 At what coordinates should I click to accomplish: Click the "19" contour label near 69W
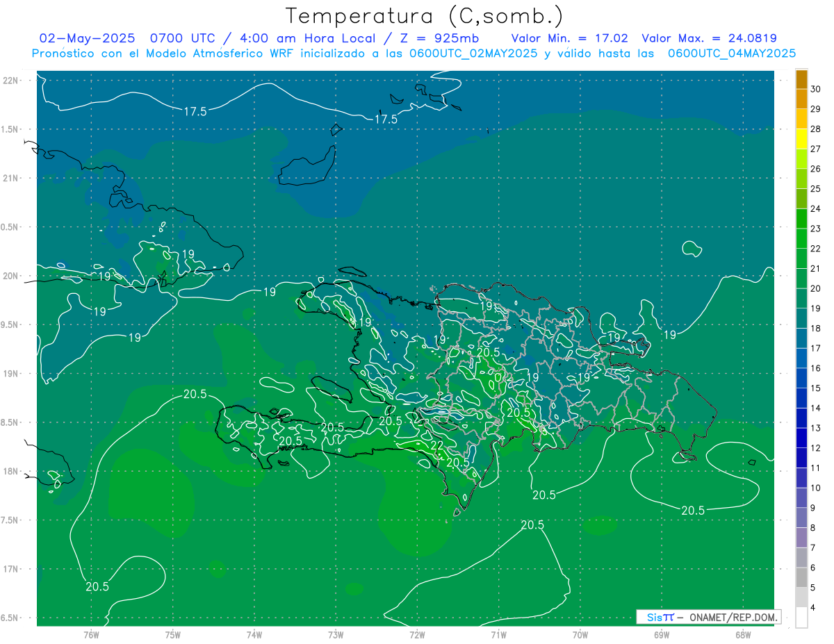click(x=669, y=335)
